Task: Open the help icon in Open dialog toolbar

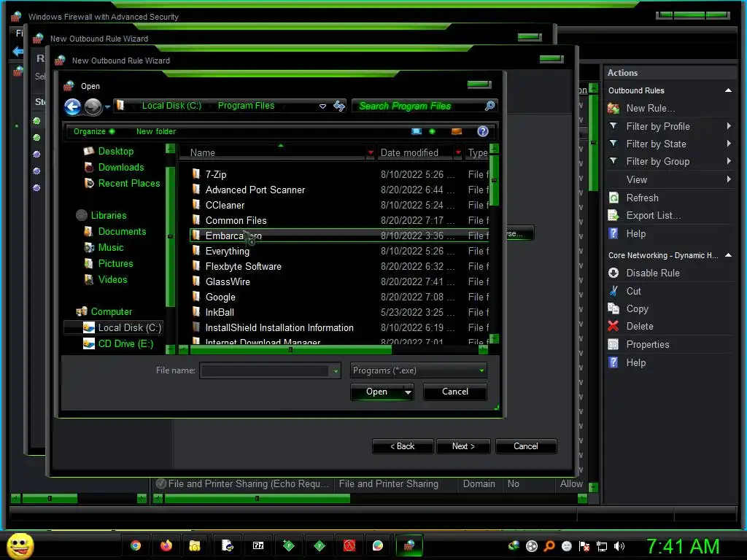Action: [x=483, y=131]
